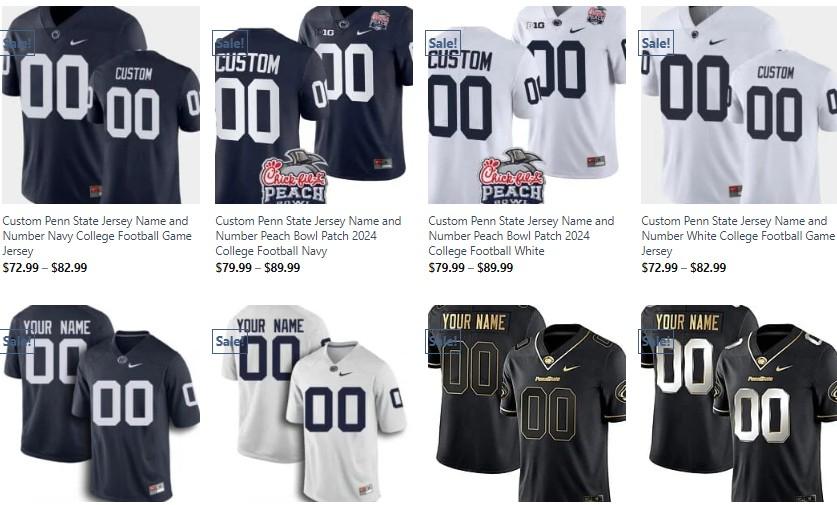Open the black and silver YOUR NAME jersey
This screenshot has width=837, height=505.
(739, 404)
